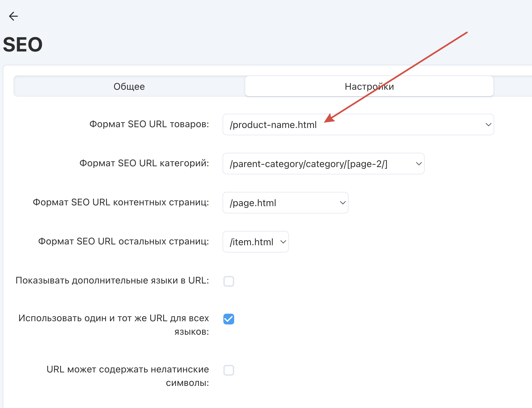
Task: Enable showing additional languages in URL
Action: (x=229, y=281)
